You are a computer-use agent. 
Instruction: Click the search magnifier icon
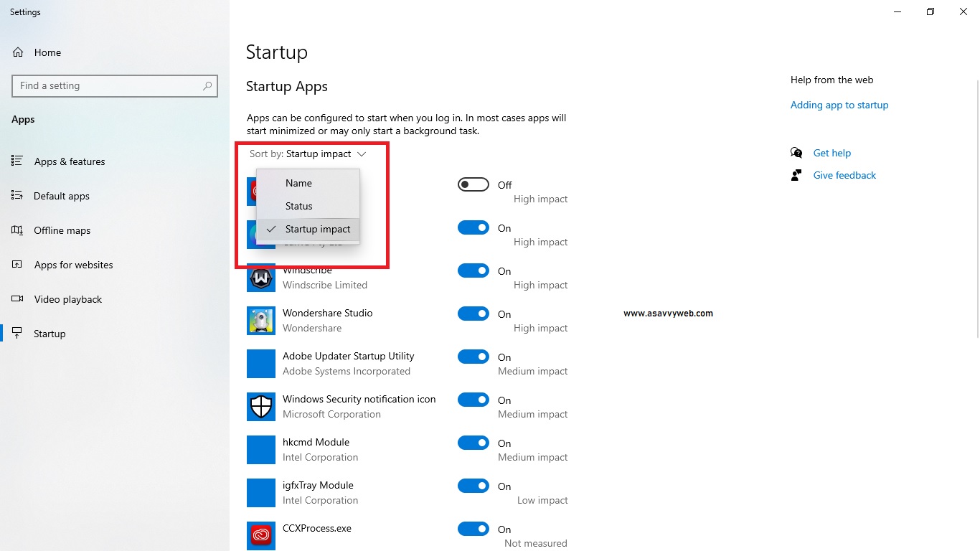tap(207, 85)
